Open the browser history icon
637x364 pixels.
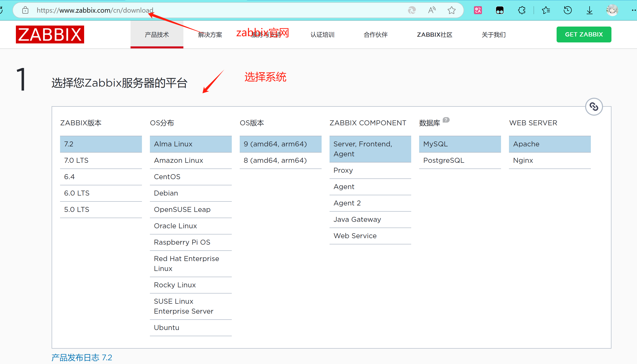[568, 10]
